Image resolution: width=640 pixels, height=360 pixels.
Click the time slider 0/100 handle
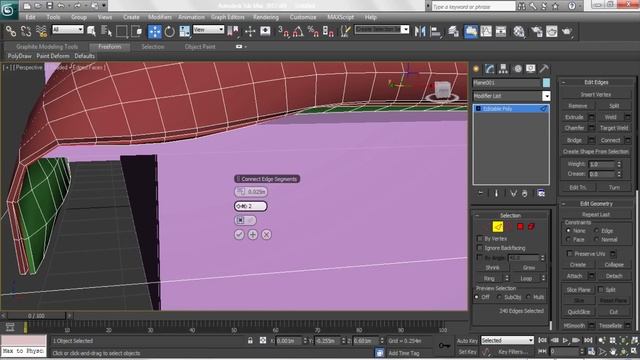(36, 316)
